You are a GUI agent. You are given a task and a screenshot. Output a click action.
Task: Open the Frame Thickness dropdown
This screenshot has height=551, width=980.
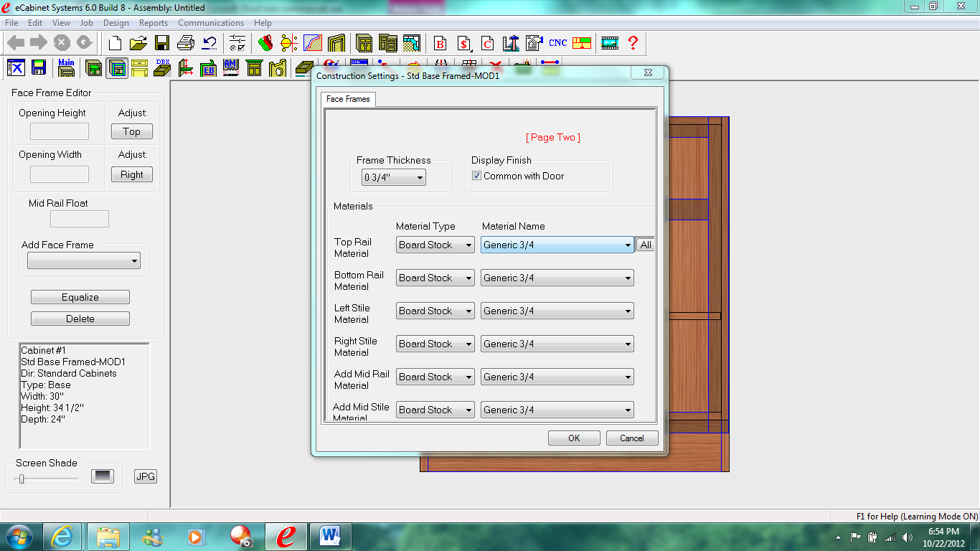click(x=393, y=177)
